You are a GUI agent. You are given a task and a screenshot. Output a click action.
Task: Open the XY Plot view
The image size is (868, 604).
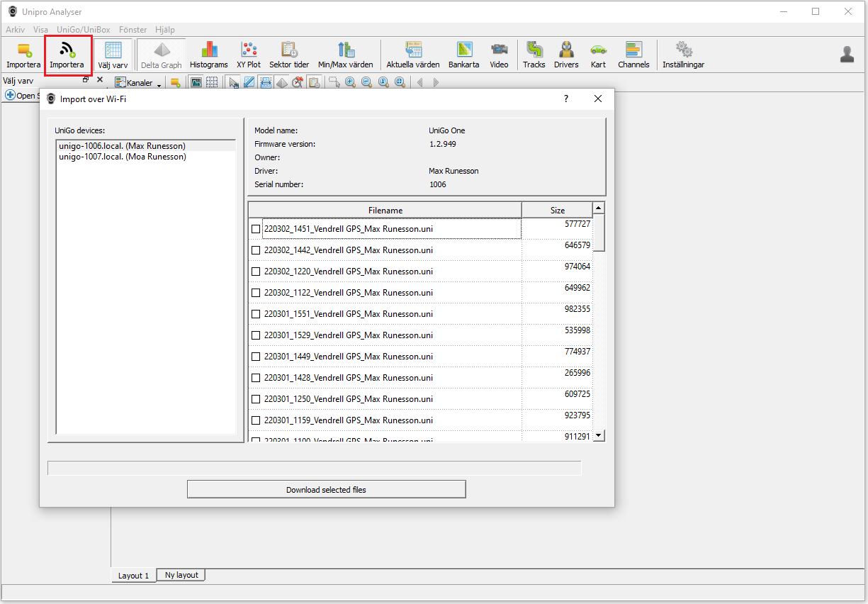249,56
